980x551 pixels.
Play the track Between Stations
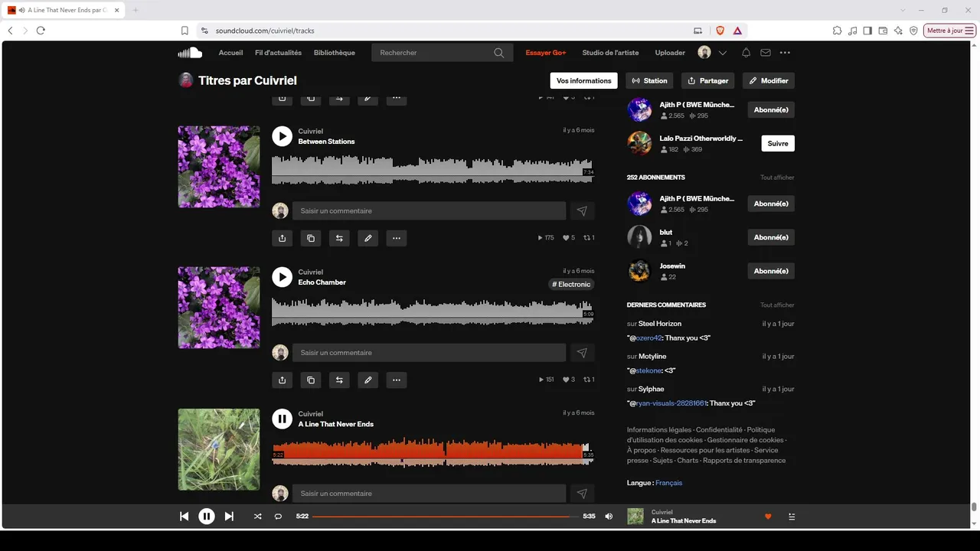(283, 136)
